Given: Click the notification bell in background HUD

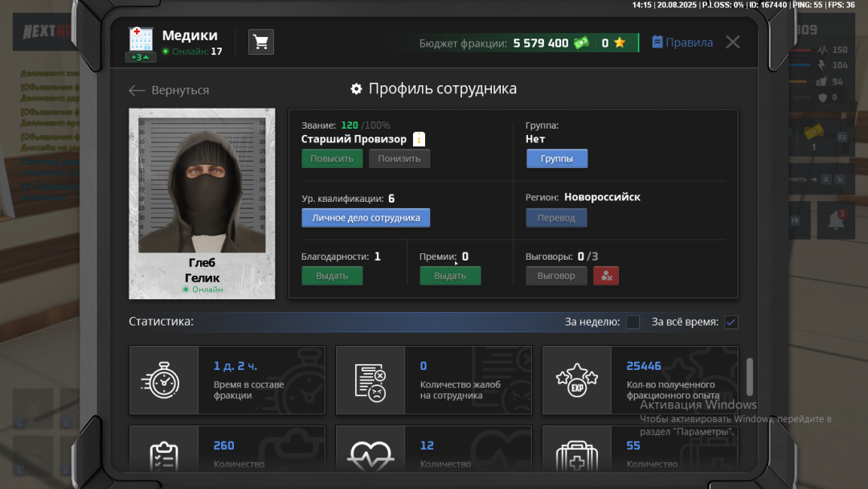Looking at the screenshot, I should [836, 220].
